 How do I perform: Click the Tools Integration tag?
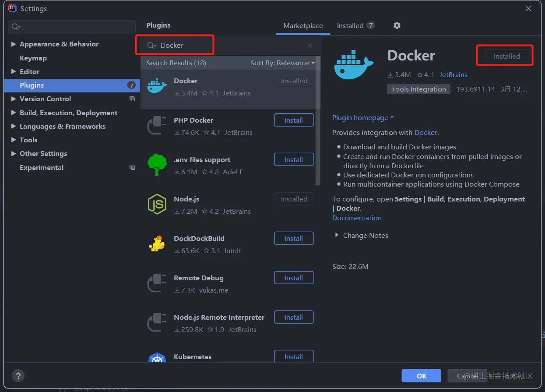(x=418, y=89)
